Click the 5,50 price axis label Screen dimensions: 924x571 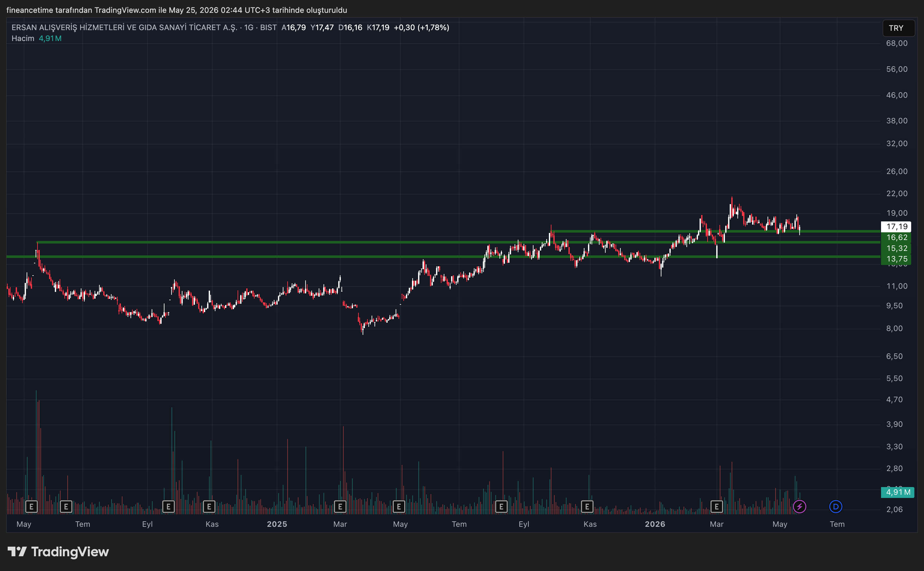click(x=895, y=378)
